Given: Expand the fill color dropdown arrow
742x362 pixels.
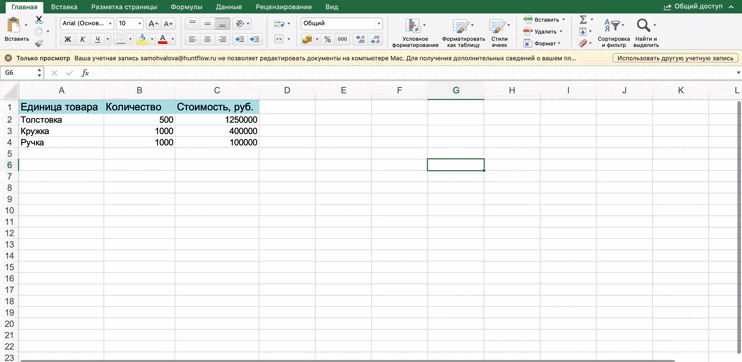Looking at the screenshot, I should tap(152, 39).
